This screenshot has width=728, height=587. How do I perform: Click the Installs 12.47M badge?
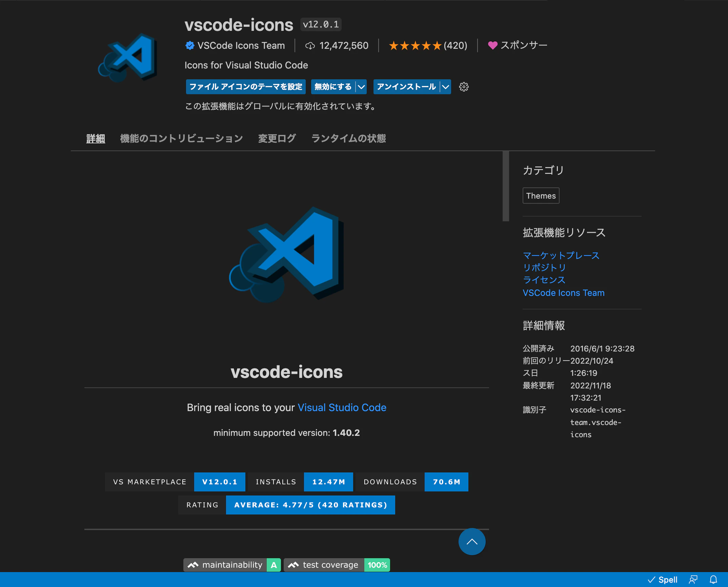pos(300,482)
